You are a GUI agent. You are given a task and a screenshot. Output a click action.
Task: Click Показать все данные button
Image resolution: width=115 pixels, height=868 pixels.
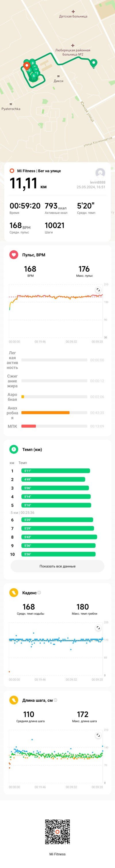pyautogui.click(x=57, y=566)
